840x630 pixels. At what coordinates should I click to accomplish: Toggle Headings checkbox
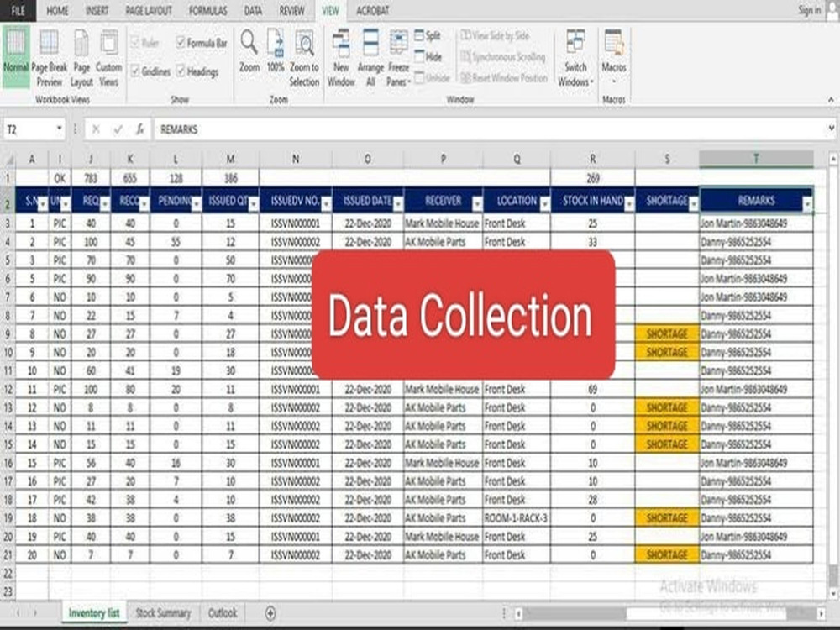point(181,71)
